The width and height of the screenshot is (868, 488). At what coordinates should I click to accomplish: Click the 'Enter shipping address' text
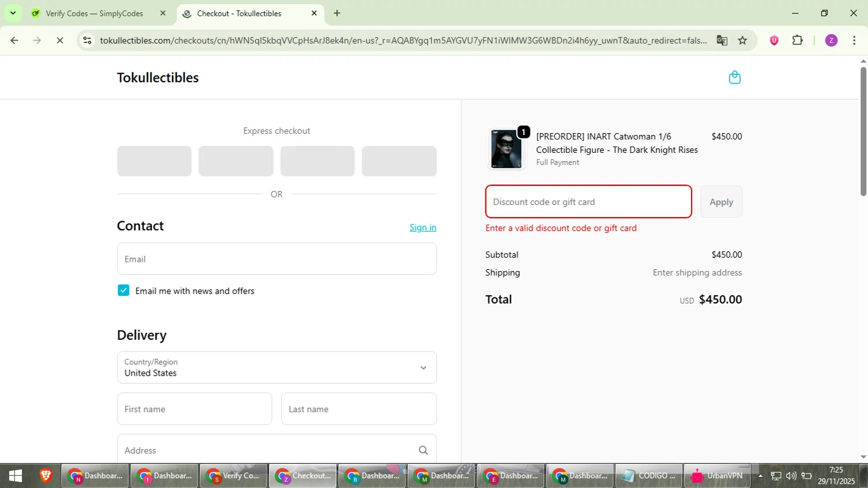click(697, 273)
